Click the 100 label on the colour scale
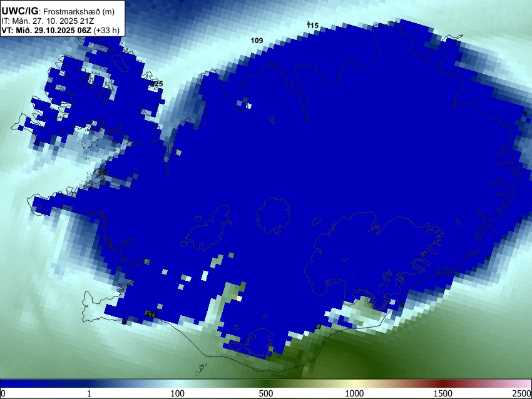The width and height of the screenshot is (532, 399). click(178, 393)
